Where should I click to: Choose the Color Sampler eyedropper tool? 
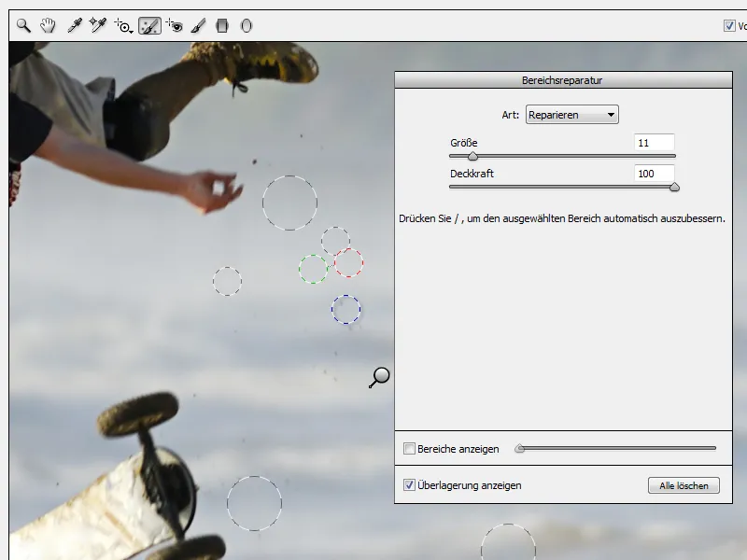coord(98,26)
